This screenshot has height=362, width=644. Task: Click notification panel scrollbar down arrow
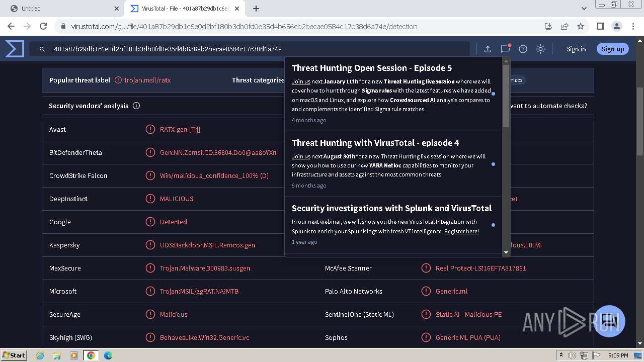pyautogui.click(x=506, y=252)
